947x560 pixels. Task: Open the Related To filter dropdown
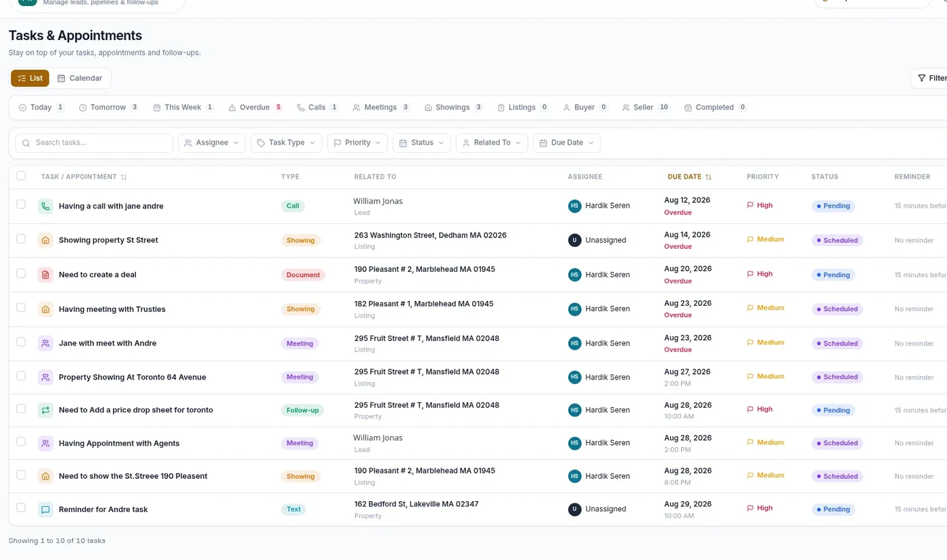[x=492, y=143]
